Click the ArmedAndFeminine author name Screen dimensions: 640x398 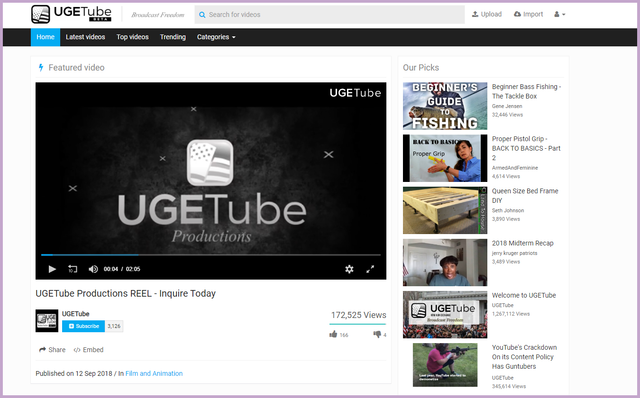tap(515, 168)
